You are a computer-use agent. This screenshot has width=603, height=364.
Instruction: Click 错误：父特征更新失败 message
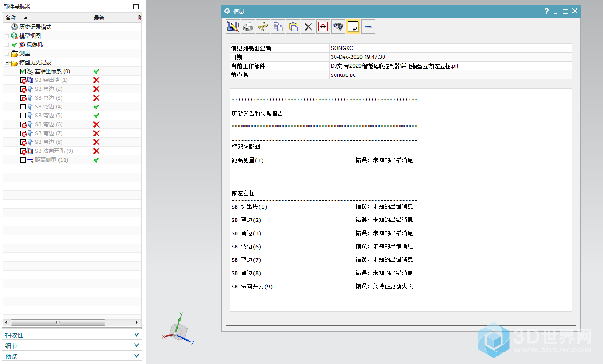pos(384,287)
